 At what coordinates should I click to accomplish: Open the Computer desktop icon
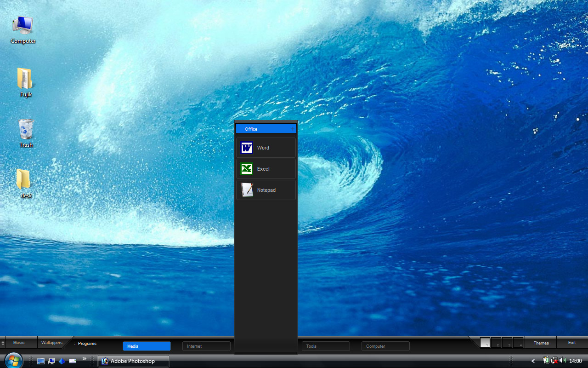[x=23, y=30]
